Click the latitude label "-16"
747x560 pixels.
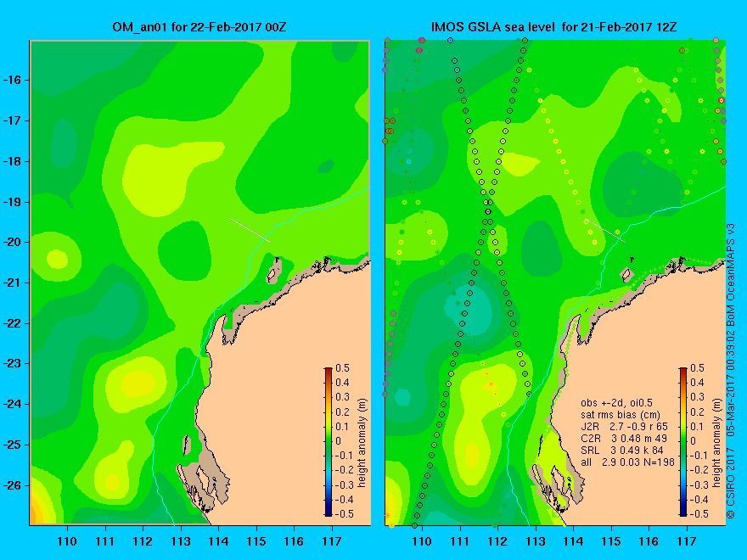click(13, 80)
